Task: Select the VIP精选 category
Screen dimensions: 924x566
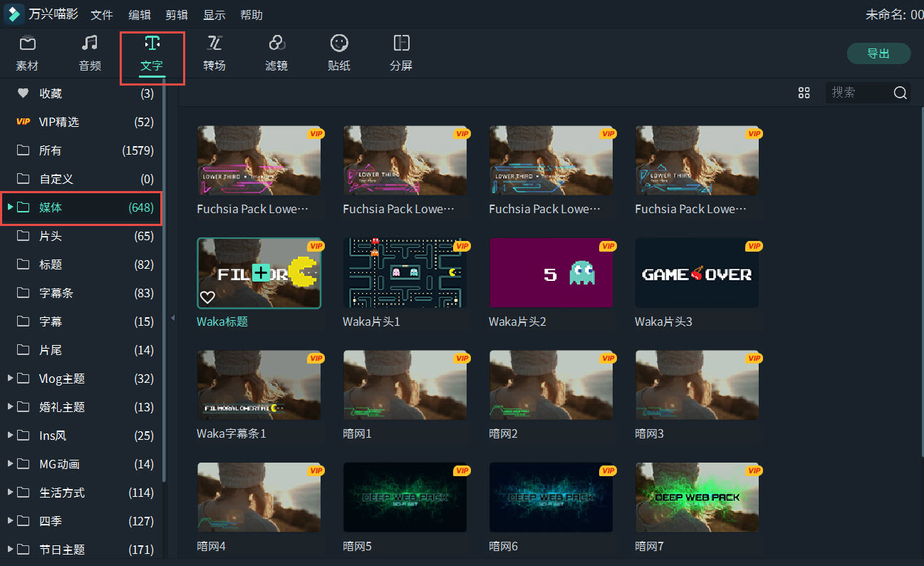Action: (58, 122)
